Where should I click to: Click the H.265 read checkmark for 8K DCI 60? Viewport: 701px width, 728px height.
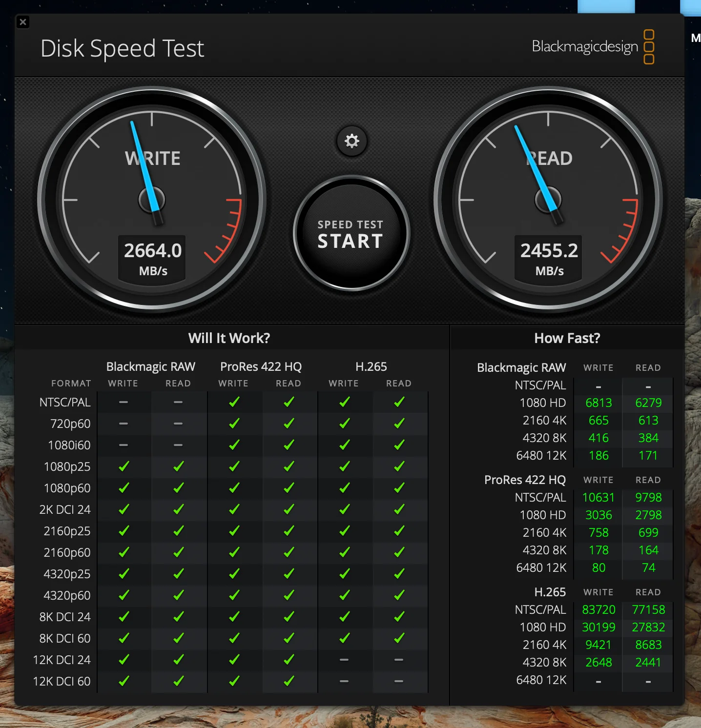coord(399,638)
